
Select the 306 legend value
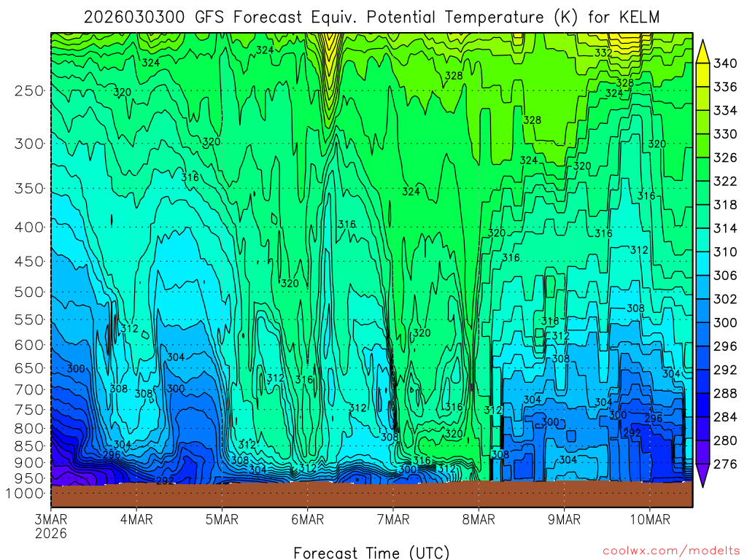point(725,276)
